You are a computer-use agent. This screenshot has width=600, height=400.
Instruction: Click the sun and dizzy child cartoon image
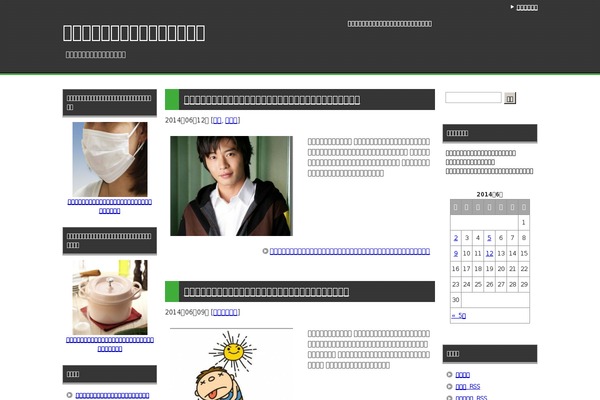(x=232, y=364)
